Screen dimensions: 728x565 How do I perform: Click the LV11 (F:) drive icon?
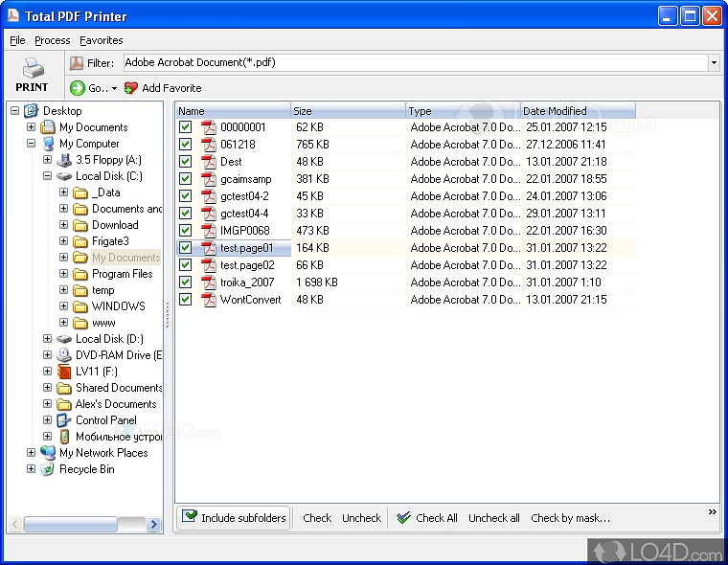[63, 372]
